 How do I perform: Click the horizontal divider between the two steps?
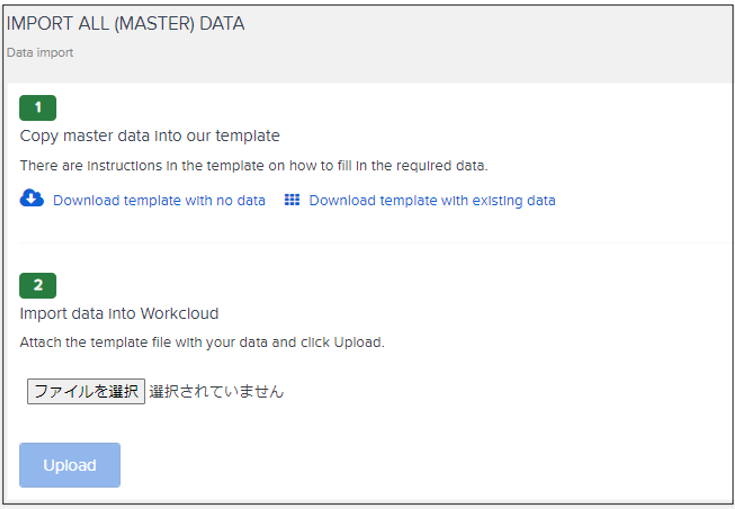click(372, 243)
